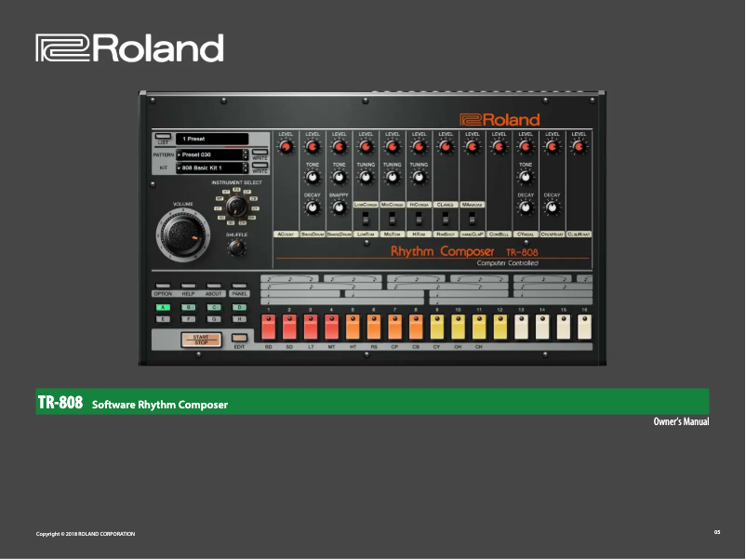
Task: Adjust the Cymbal DECAY knob
Action: 524,209
